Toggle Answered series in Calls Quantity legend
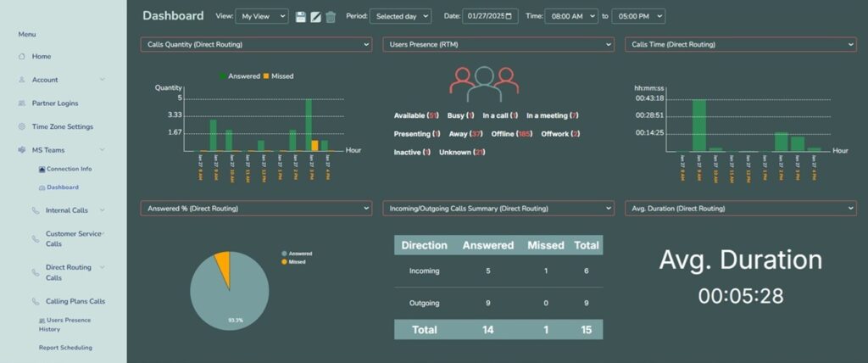Image resolution: width=868 pixels, height=363 pixels. pyautogui.click(x=240, y=76)
